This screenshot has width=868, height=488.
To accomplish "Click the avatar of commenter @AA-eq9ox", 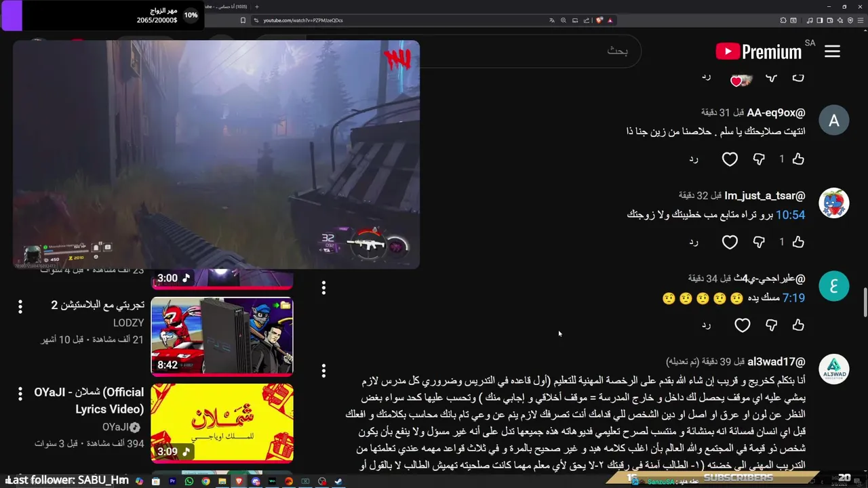I will click(x=834, y=120).
